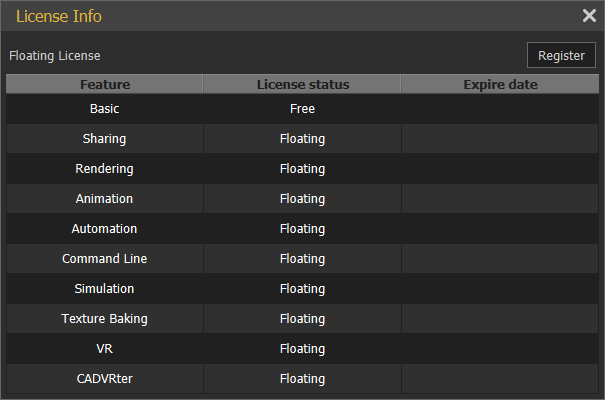Click the Expire date column header
605x400 pixels.
click(x=500, y=85)
